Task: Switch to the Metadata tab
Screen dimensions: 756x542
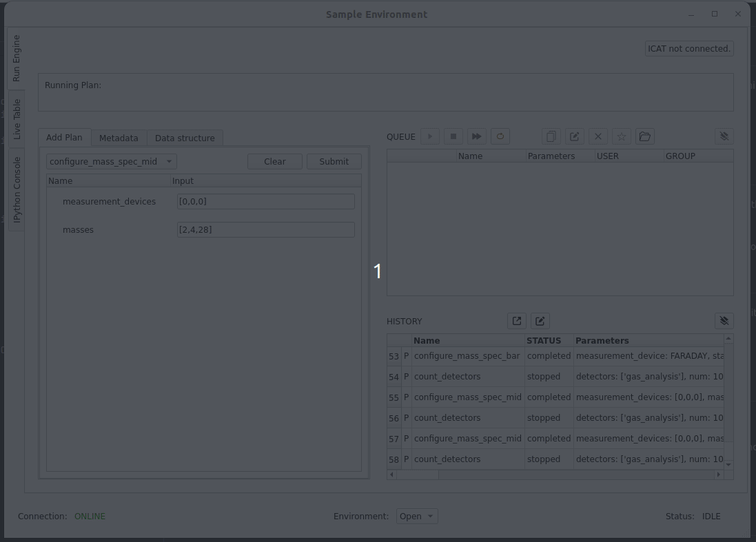Action: click(x=119, y=138)
